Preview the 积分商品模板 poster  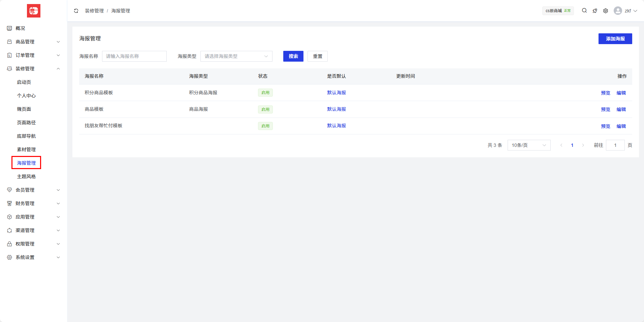pos(605,93)
